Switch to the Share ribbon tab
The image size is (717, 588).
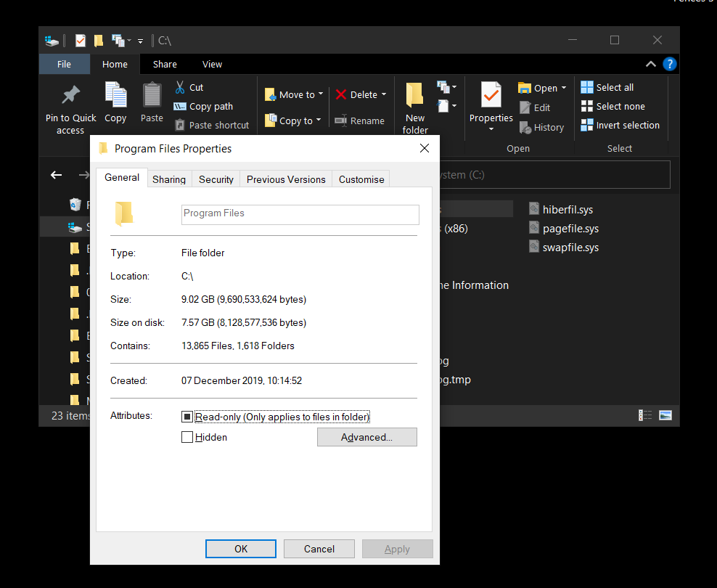pos(165,65)
